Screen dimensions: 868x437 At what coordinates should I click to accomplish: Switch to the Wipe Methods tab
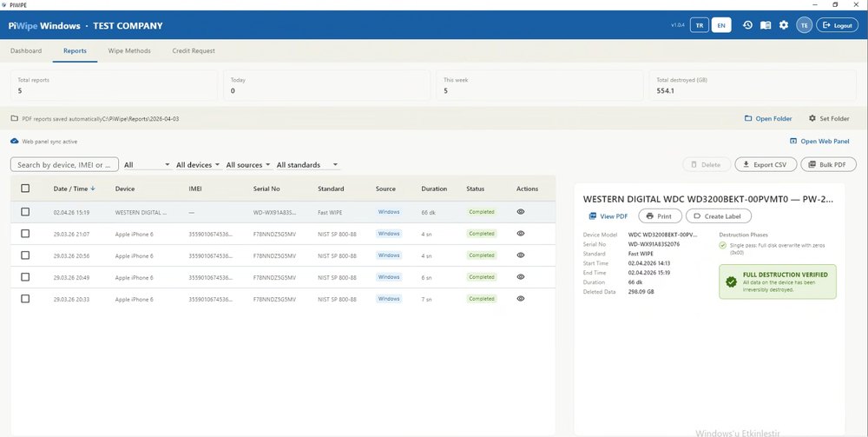point(129,50)
